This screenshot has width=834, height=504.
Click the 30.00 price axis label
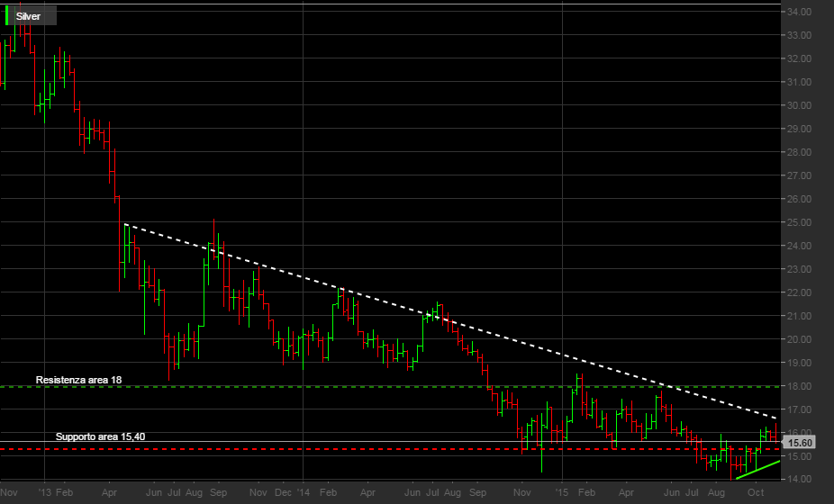click(800, 105)
